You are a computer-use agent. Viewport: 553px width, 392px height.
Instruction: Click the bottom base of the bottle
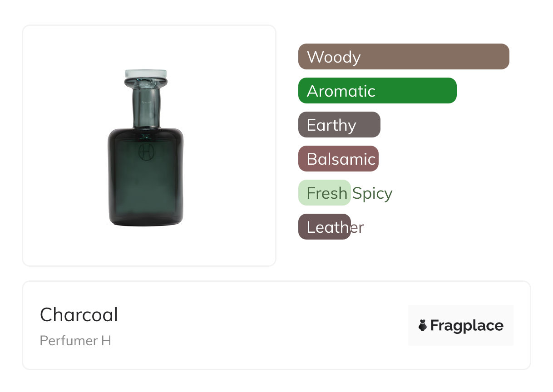tap(146, 221)
